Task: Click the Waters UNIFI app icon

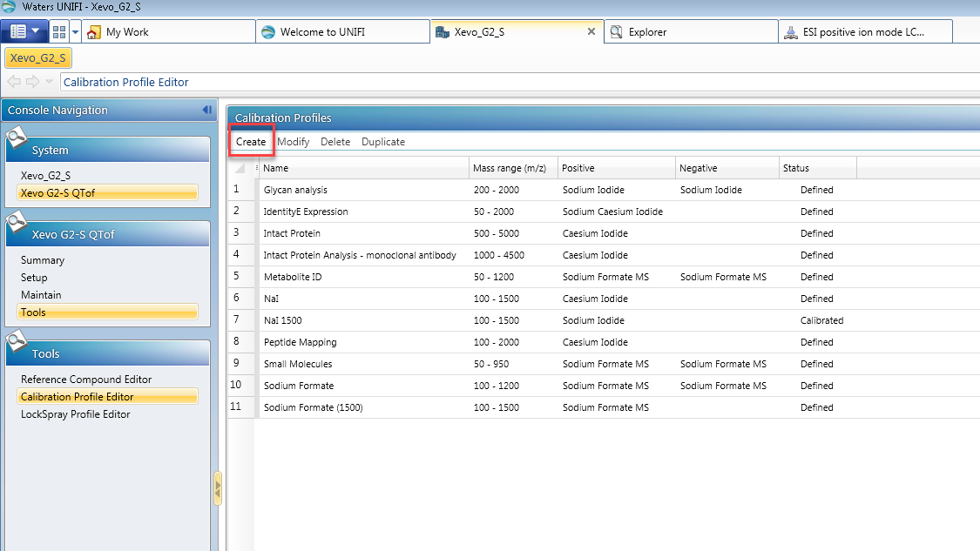Action: click(8, 7)
